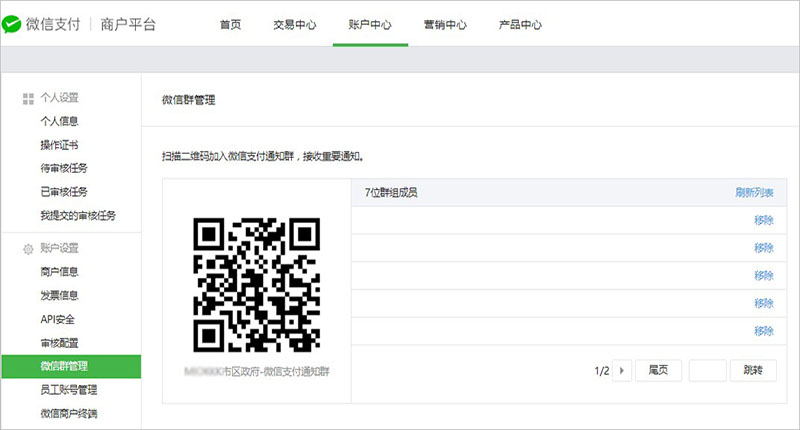Click the WeChat Pay logo icon
800x430 pixels.
click(11, 24)
